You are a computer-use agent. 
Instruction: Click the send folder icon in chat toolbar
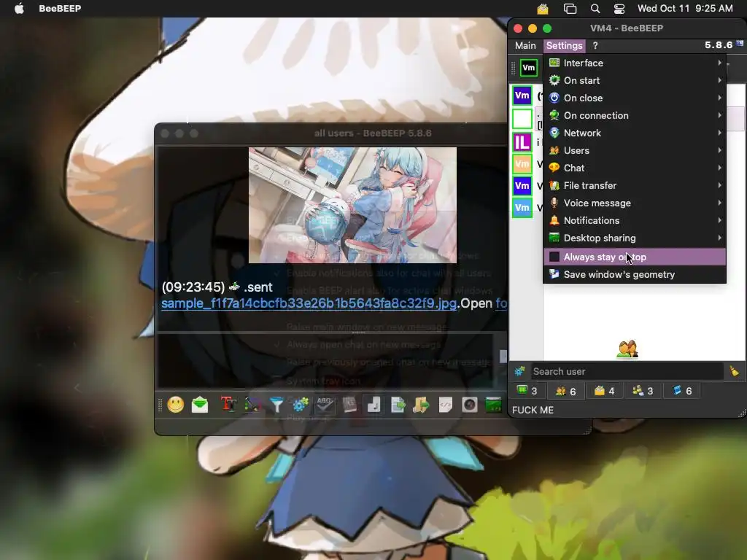[x=421, y=405]
